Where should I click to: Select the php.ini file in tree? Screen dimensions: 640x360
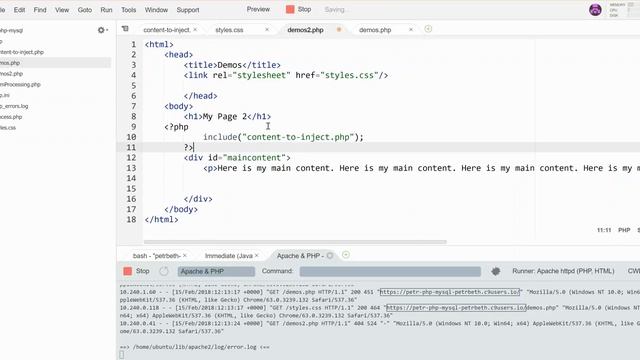pyautogui.click(x=5, y=95)
